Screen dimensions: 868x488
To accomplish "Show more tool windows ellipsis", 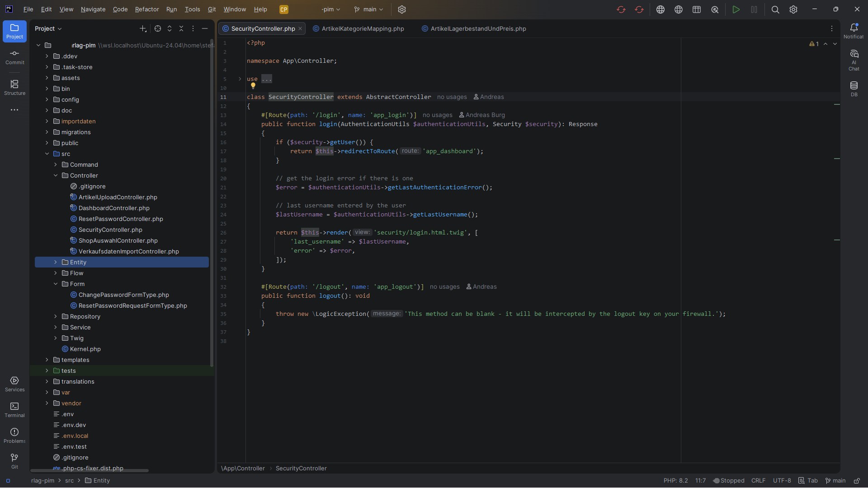I will [14, 110].
